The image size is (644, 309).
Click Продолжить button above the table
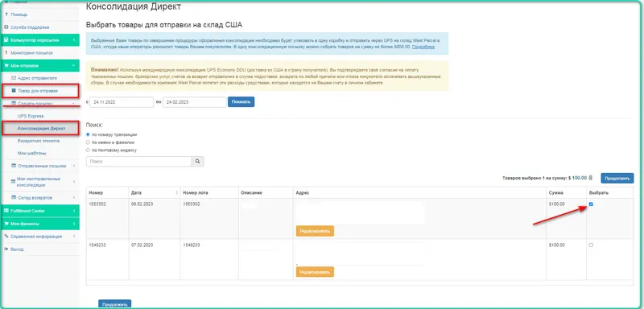(x=617, y=178)
